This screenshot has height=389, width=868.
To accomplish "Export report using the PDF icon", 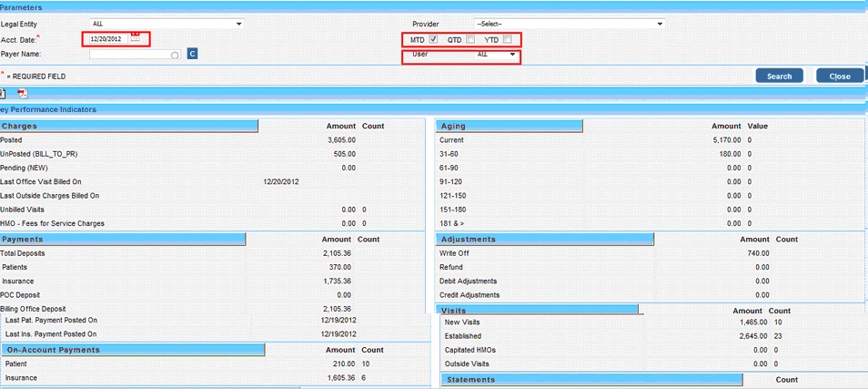I will click(23, 93).
